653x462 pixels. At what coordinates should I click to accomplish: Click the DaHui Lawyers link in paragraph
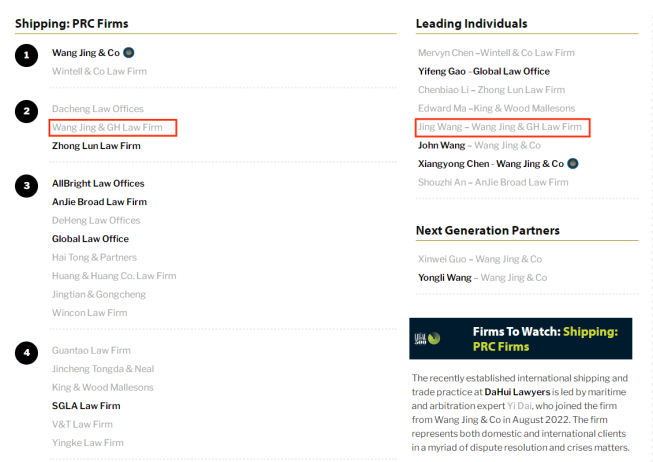pos(517,392)
